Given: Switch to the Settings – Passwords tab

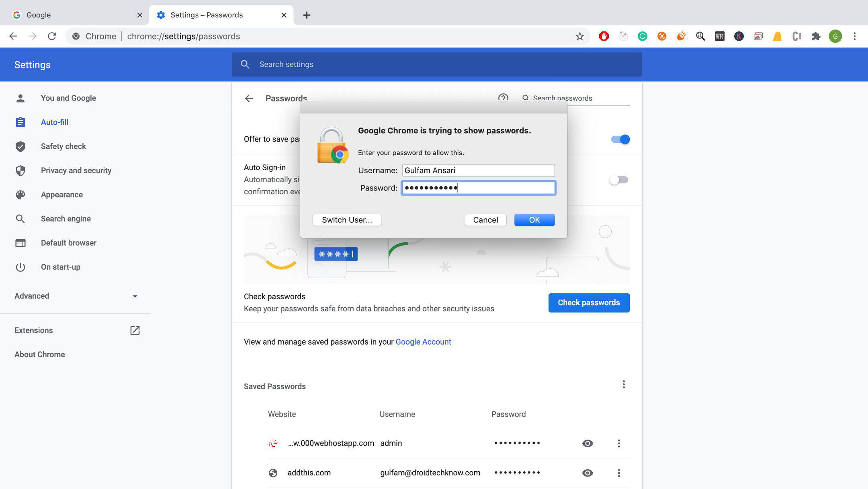Looking at the screenshot, I should (221, 15).
